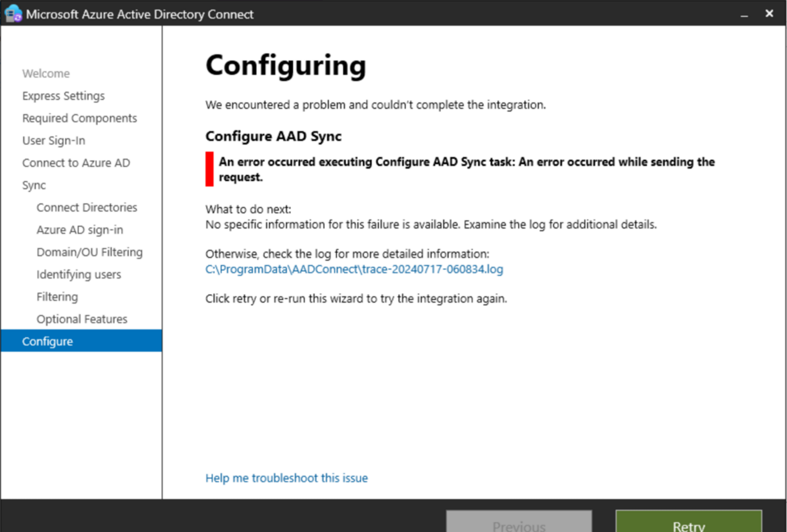Image resolution: width=787 pixels, height=532 pixels.
Task: Select Domain/OU Filtering sub-step
Action: coord(90,252)
